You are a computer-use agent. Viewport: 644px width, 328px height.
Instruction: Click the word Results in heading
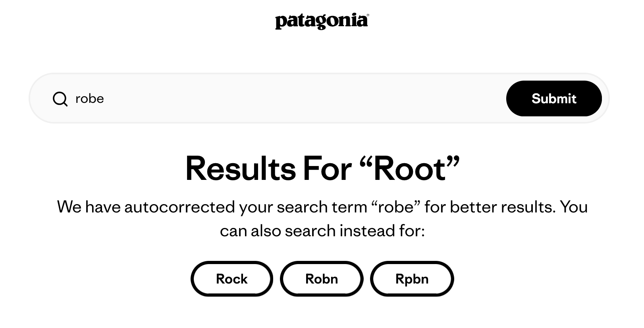(241, 169)
